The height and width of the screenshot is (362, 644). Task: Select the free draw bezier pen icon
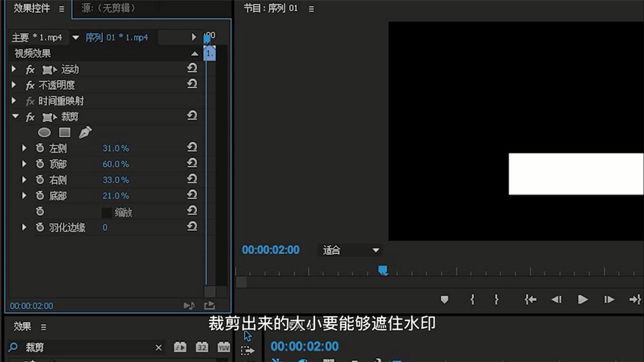pyautogui.click(x=85, y=132)
